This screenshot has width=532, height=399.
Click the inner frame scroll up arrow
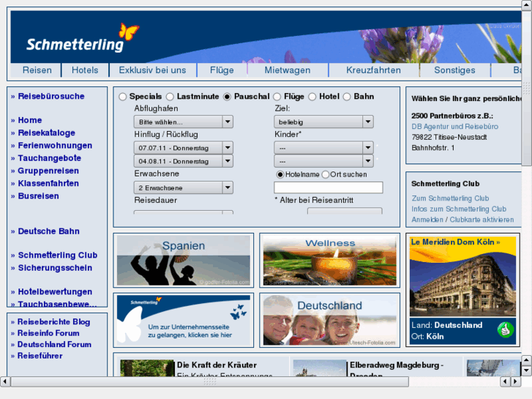click(x=526, y=359)
